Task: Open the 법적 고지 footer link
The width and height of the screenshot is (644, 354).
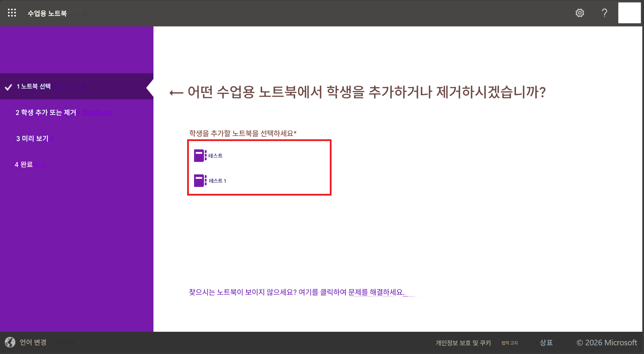Action: (509, 343)
